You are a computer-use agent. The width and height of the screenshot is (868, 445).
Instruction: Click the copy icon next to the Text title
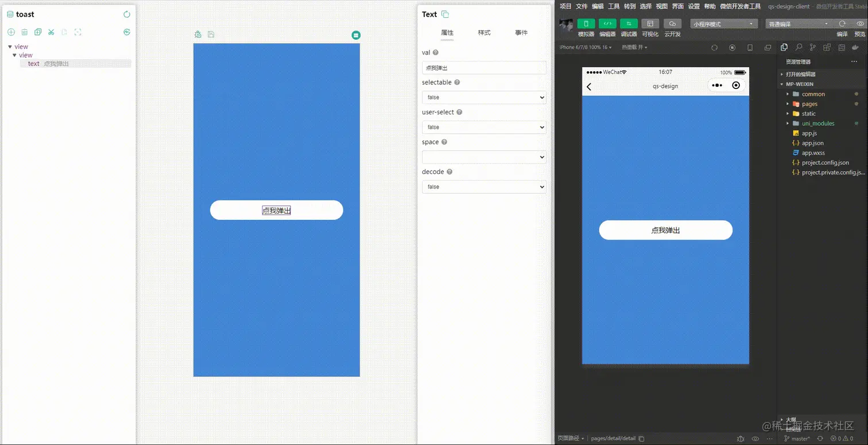[445, 14]
